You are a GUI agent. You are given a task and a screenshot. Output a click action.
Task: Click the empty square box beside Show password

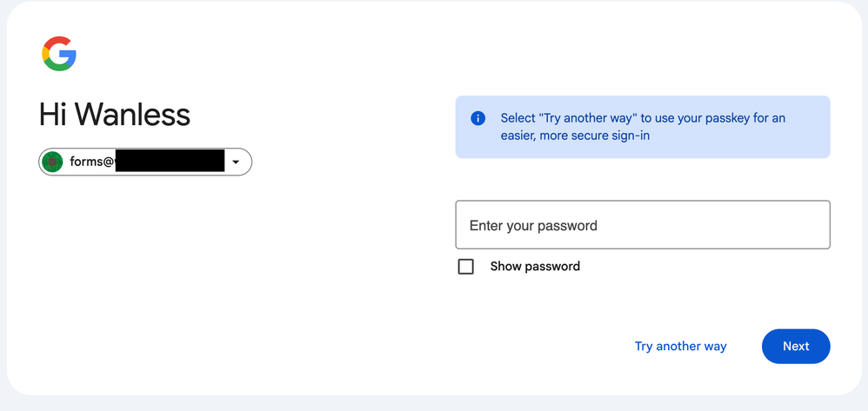(x=466, y=267)
